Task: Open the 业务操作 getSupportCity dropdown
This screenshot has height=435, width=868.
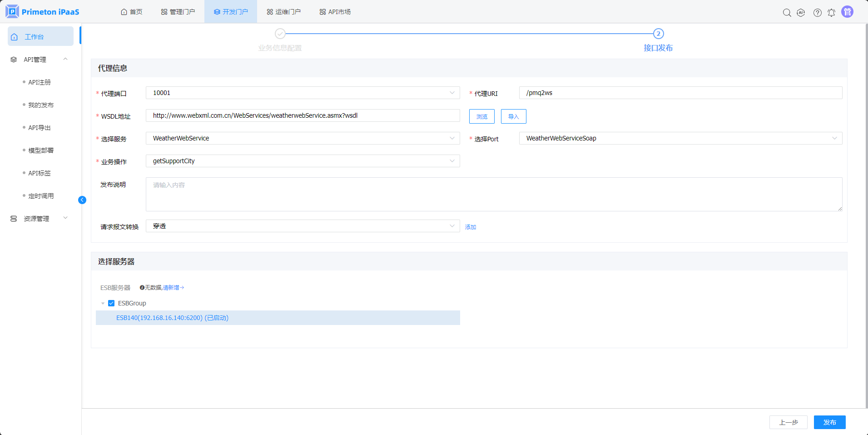Action: [303, 161]
